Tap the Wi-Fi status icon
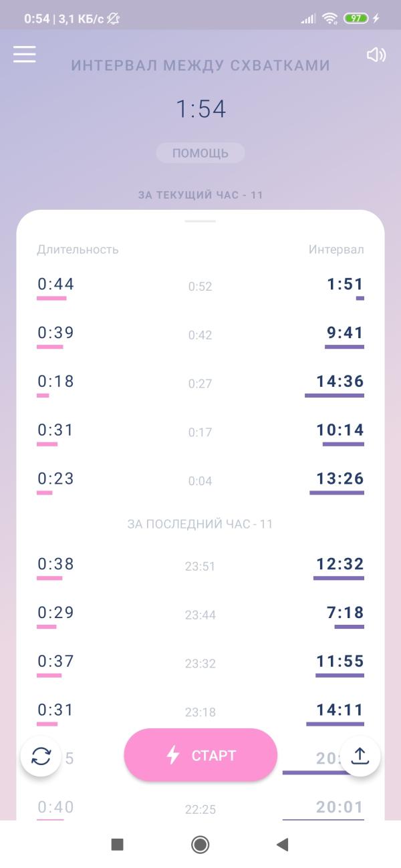Image resolution: width=401 pixels, height=868 pixels. (x=330, y=19)
